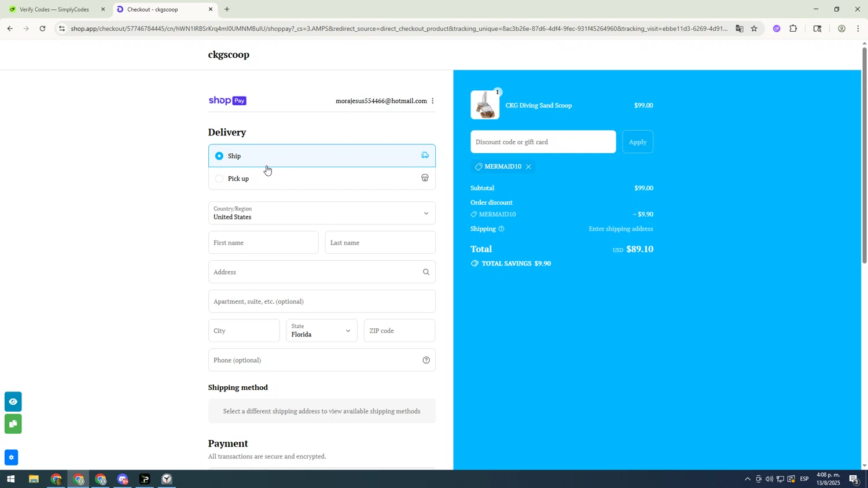View site information icon in address bar
The height and width of the screenshot is (488, 868).
coord(62,29)
